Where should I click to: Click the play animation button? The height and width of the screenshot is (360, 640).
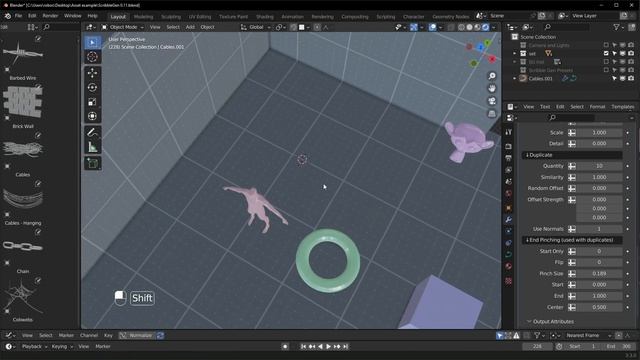(x=328, y=347)
